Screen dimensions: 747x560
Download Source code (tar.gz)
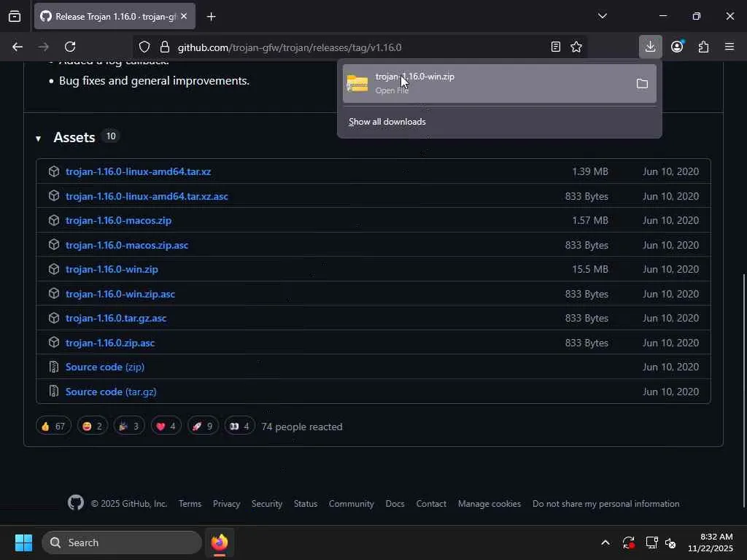pos(111,392)
